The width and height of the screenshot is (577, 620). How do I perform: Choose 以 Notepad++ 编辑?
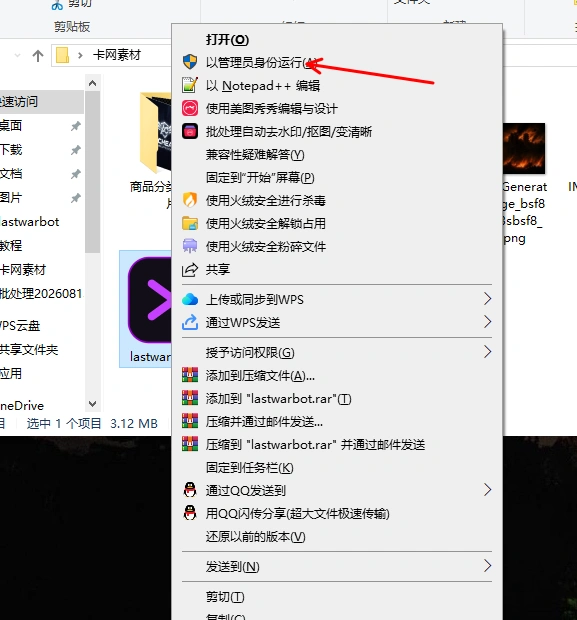pos(337,85)
